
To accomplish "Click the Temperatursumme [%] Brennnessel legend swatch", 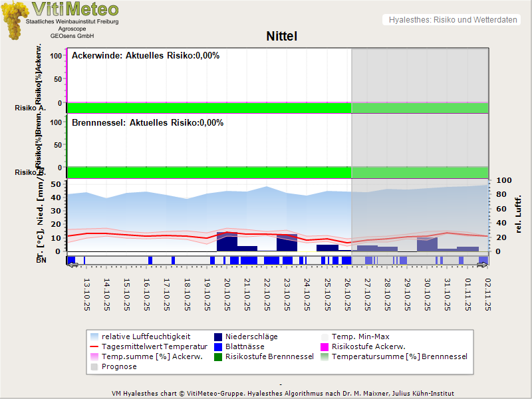I will click(x=325, y=356).
